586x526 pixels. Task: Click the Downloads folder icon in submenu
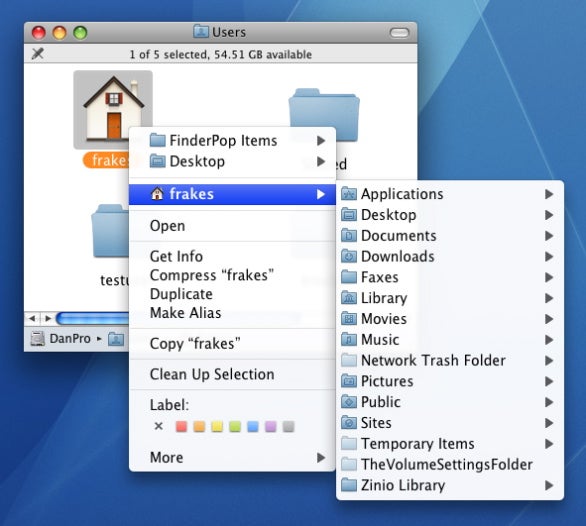click(x=349, y=256)
